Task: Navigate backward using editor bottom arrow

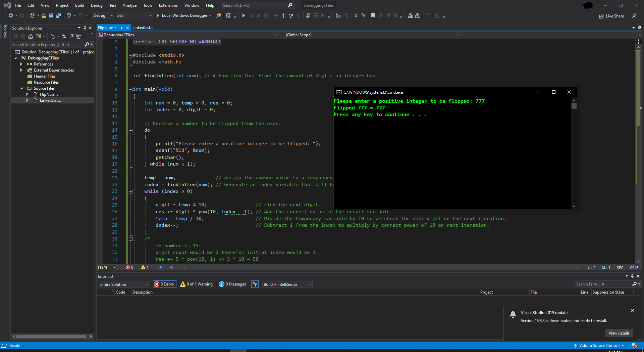Action: tap(161, 267)
